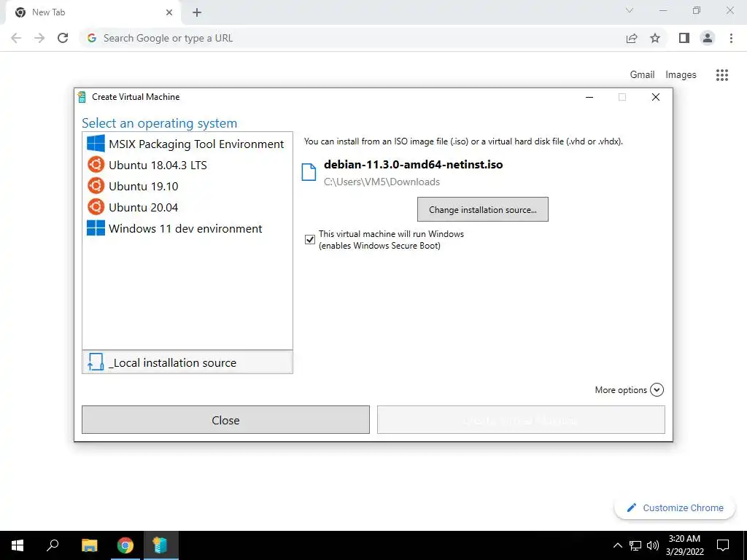Open File Explorer from taskbar
This screenshot has width=747, height=560.
(90, 545)
